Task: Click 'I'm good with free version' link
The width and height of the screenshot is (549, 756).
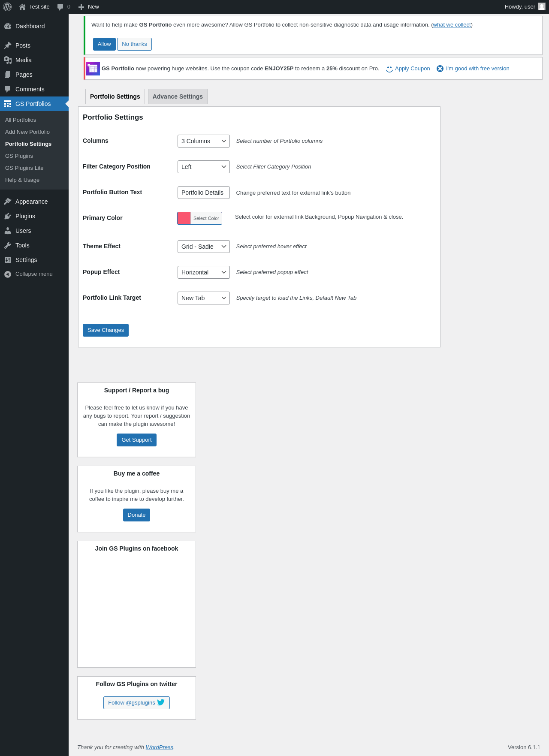Action: (x=478, y=69)
